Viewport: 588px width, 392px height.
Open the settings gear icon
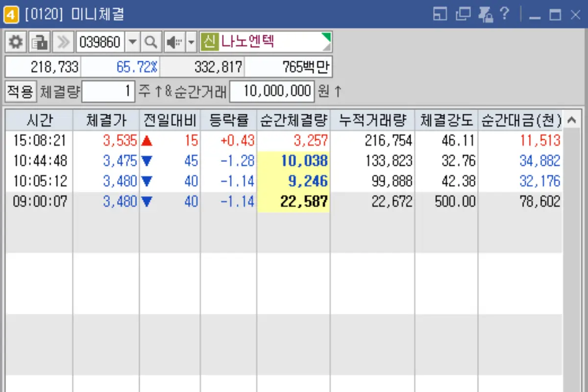[15, 42]
